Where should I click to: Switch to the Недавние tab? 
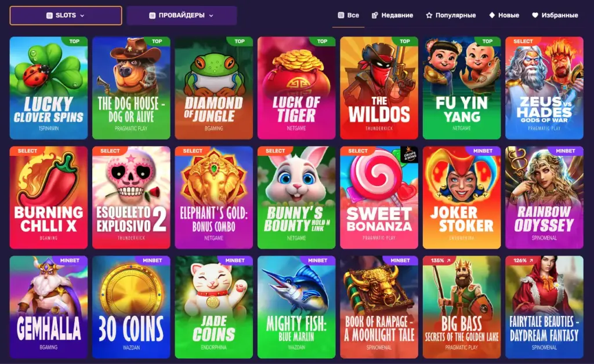392,16
